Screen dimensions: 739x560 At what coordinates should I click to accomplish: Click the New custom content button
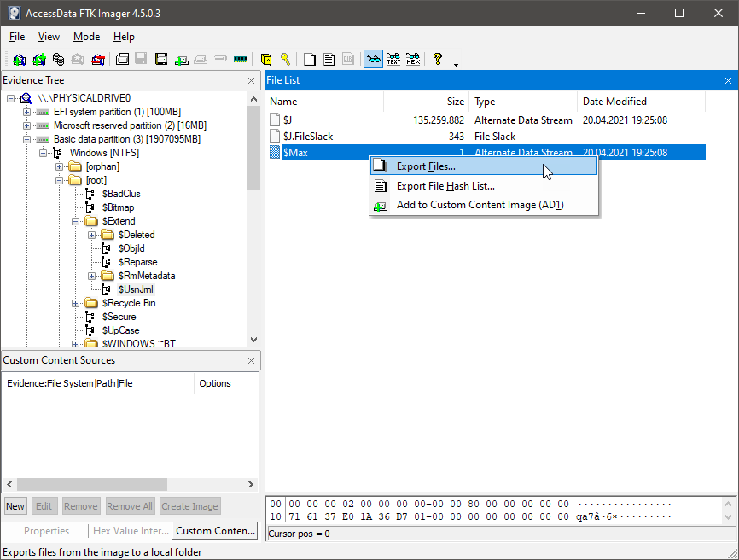[x=15, y=506]
